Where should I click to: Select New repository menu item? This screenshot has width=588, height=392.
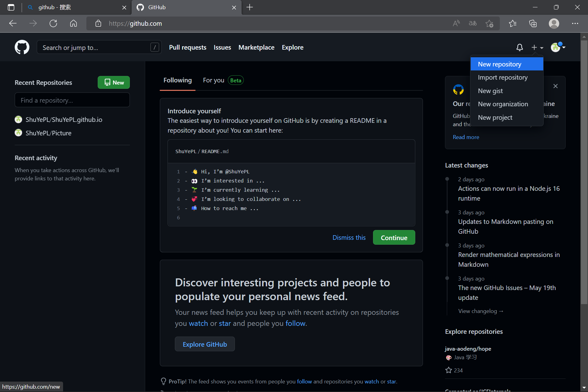(x=499, y=64)
